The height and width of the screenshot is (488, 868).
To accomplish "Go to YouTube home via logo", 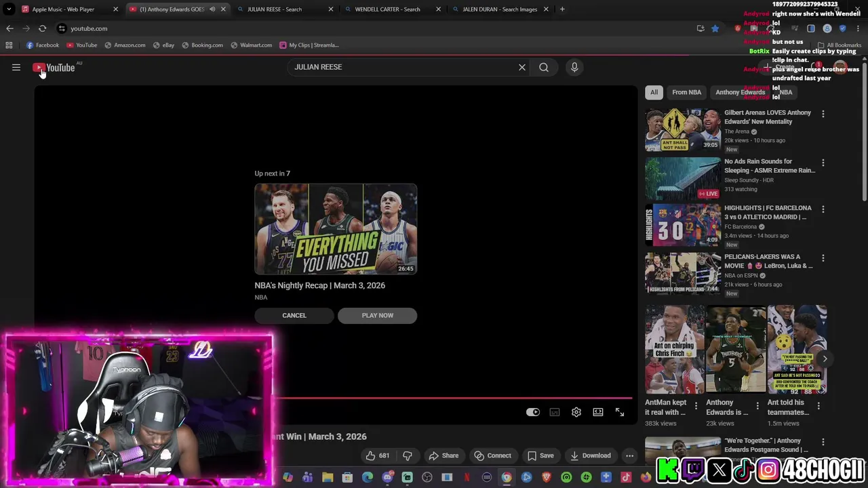I will 54,68.
